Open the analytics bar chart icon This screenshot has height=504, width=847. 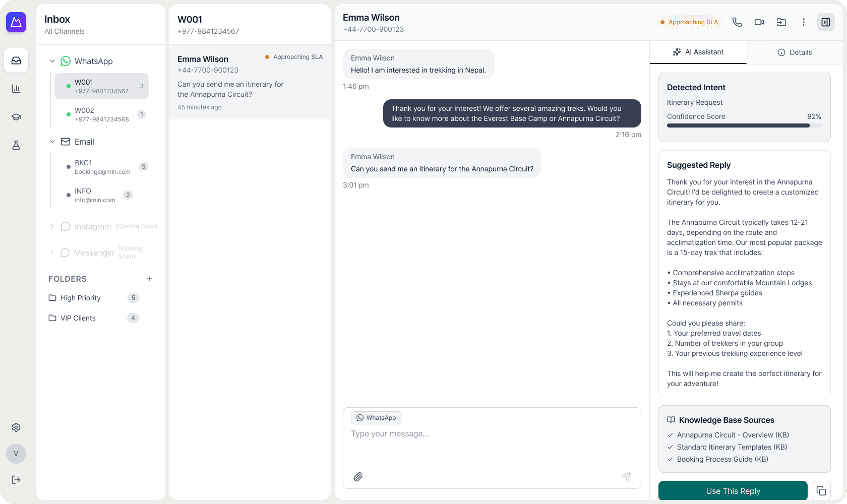16,89
